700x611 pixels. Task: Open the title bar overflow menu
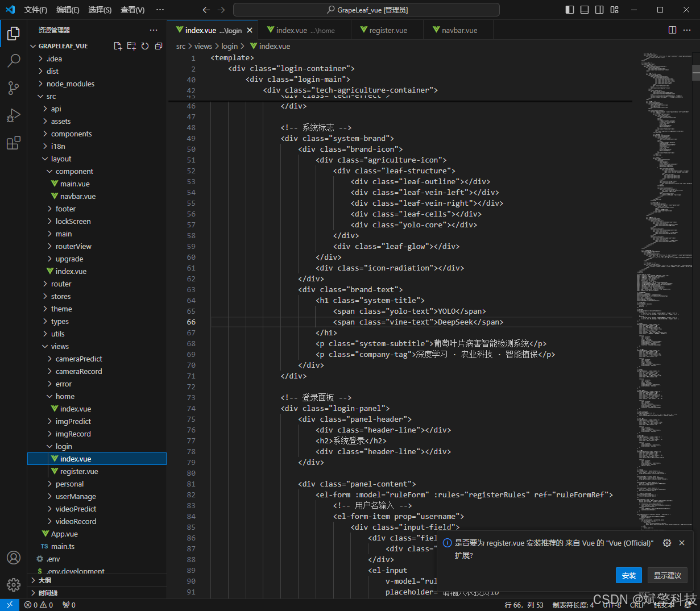[160, 10]
